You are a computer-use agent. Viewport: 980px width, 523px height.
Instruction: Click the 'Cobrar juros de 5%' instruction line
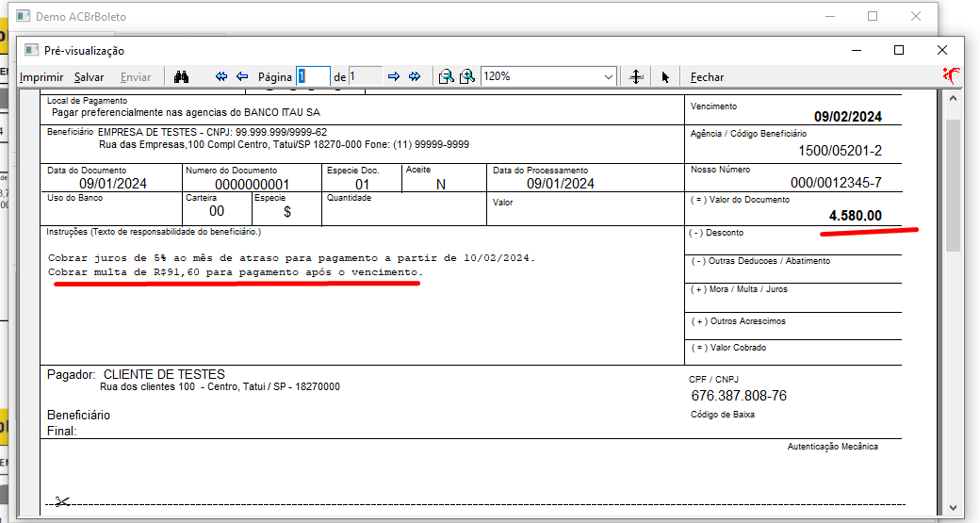click(x=291, y=257)
